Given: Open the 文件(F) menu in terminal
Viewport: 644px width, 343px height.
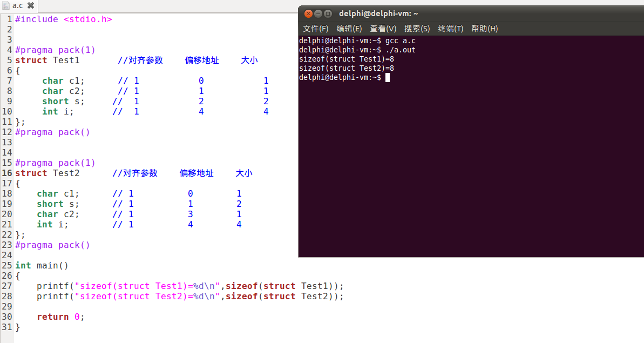Looking at the screenshot, I should click(315, 29).
